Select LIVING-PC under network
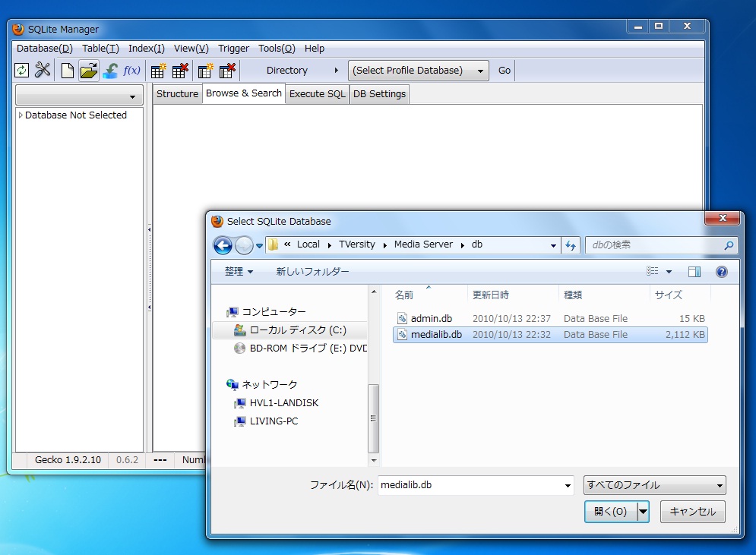756x555 pixels. pos(266,421)
